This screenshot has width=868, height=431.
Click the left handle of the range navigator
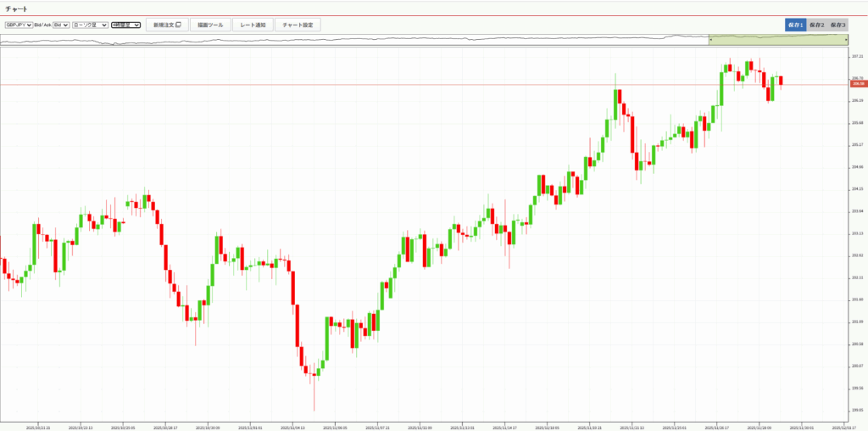(x=710, y=40)
